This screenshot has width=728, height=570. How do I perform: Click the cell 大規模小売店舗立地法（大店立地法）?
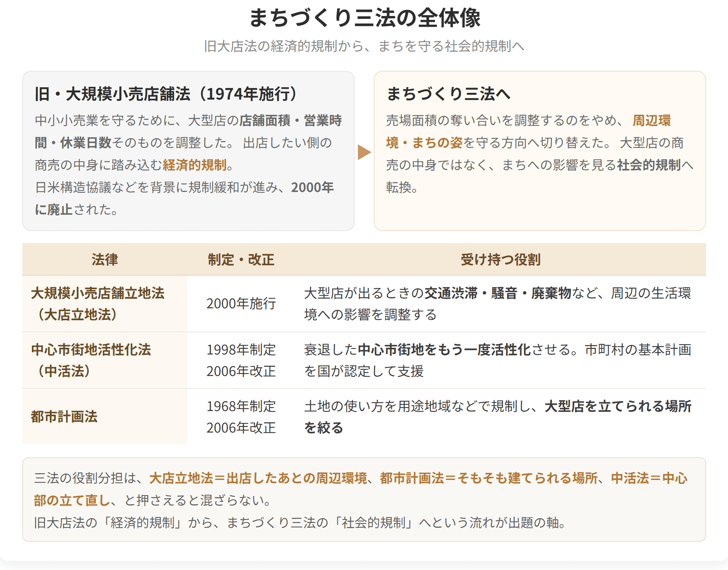point(105,304)
